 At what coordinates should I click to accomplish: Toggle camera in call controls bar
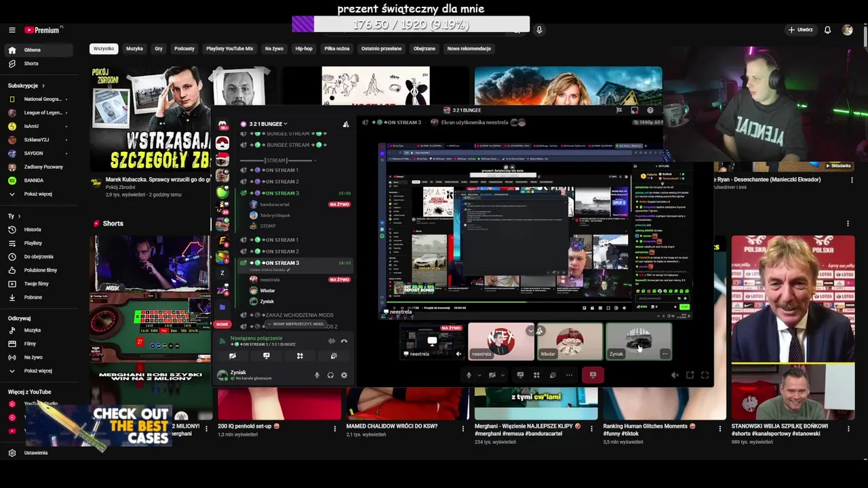point(492,375)
